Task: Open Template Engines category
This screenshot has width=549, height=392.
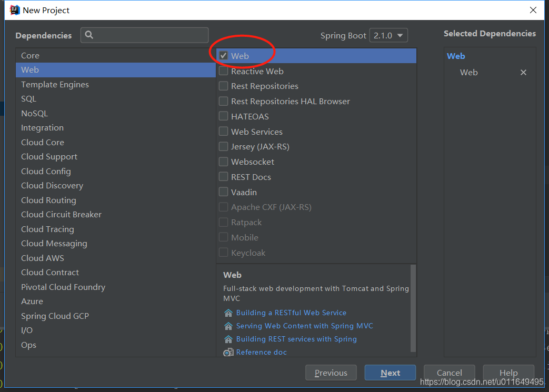Action: pos(116,84)
